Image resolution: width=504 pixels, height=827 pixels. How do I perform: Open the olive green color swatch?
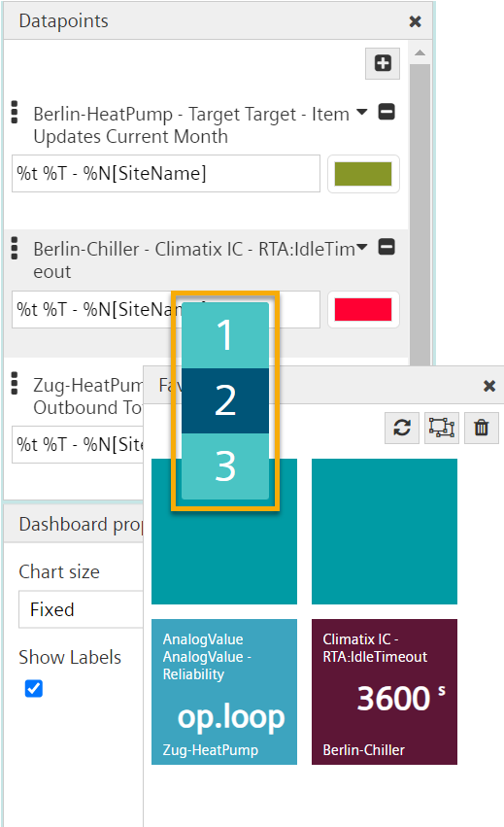click(x=363, y=174)
